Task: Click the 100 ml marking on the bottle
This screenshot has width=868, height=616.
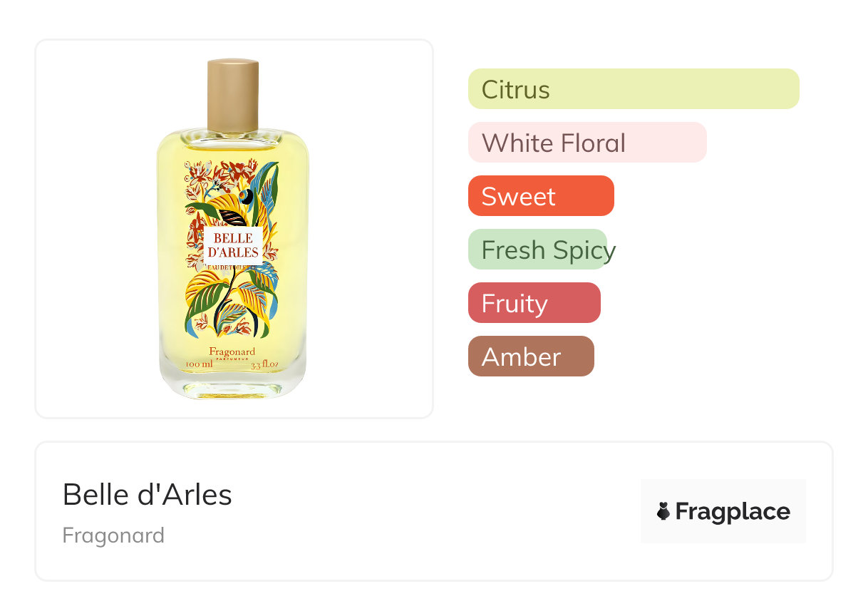Action: 199,365
